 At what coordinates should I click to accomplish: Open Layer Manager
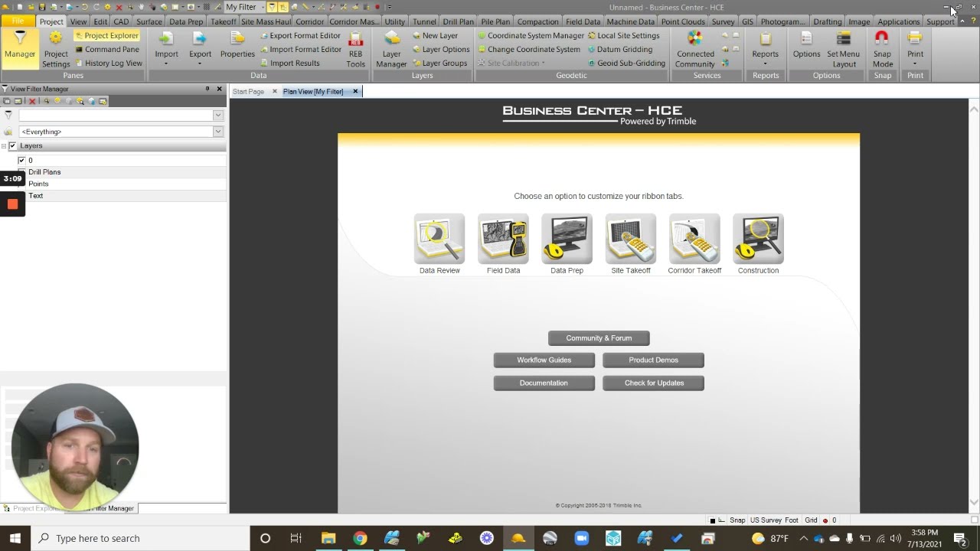point(391,49)
